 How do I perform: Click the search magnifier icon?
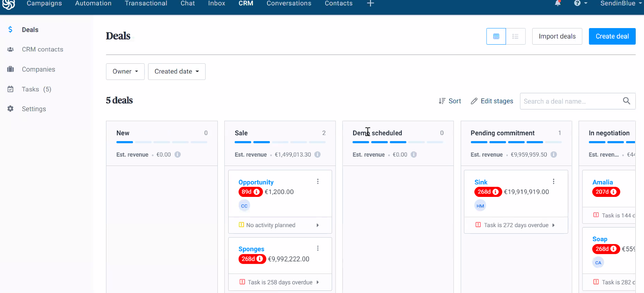point(626,101)
